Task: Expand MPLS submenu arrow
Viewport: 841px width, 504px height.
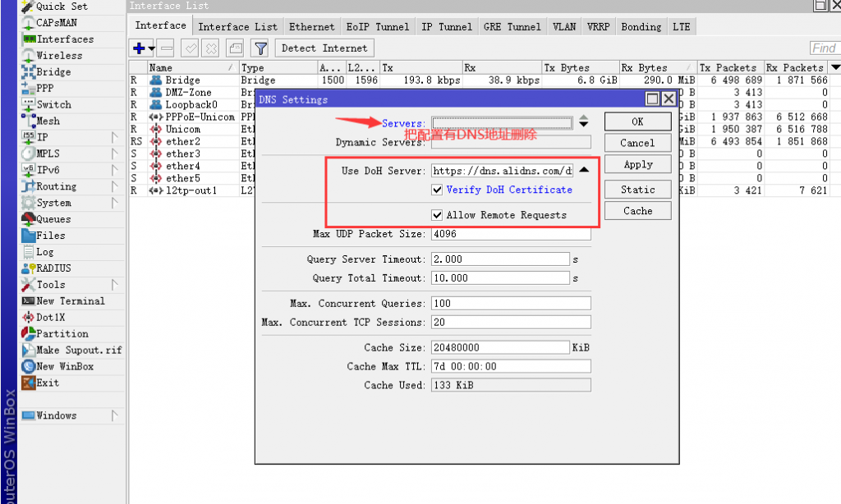Action: (114, 153)
